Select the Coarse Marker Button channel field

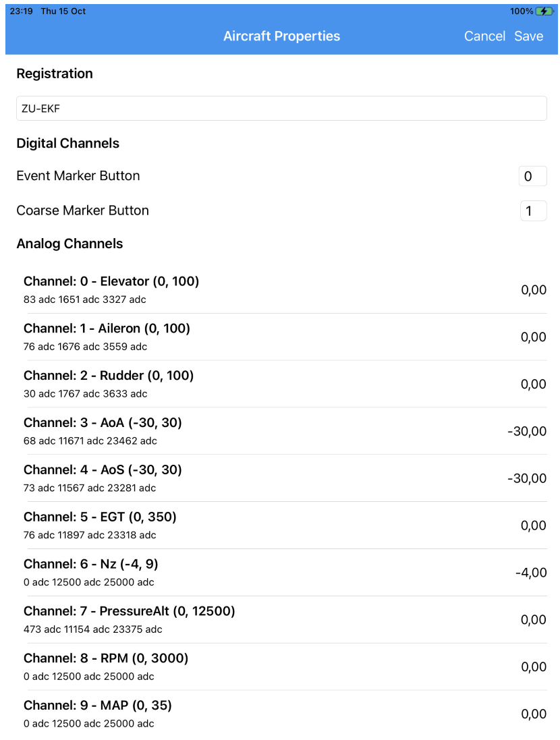click(533, 211)
